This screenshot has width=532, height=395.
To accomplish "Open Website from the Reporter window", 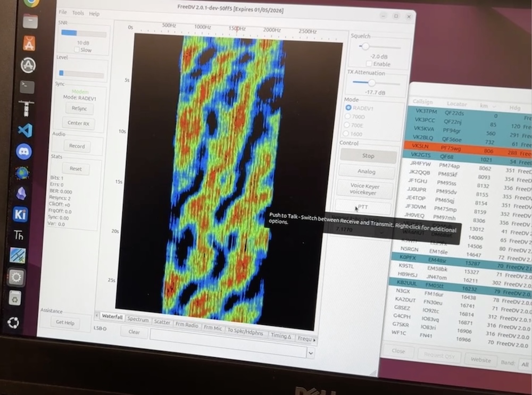I will click(x=481, y=360).
